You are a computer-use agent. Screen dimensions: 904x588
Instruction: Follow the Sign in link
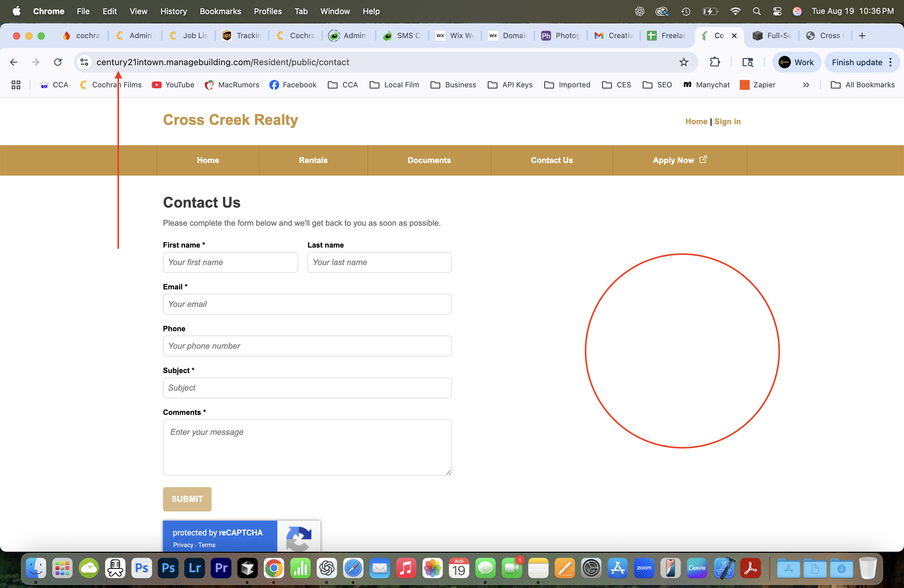727,121
